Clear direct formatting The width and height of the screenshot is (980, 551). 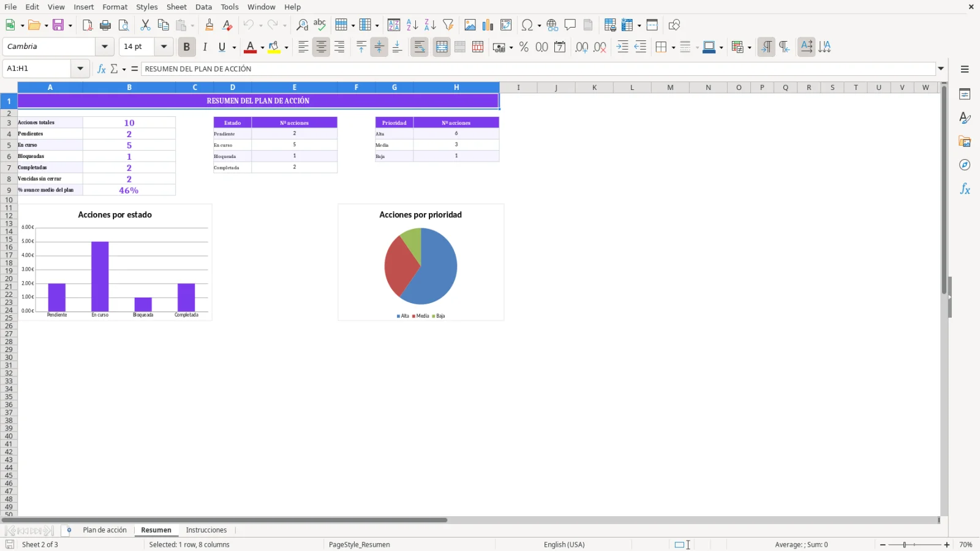click(x=227, y=25)
